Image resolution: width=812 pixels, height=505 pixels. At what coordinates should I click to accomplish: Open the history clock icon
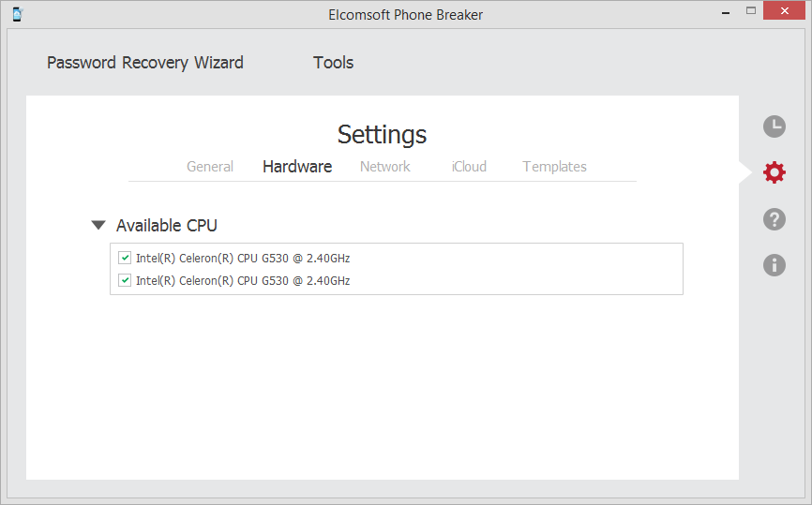[x=774, y=126]
